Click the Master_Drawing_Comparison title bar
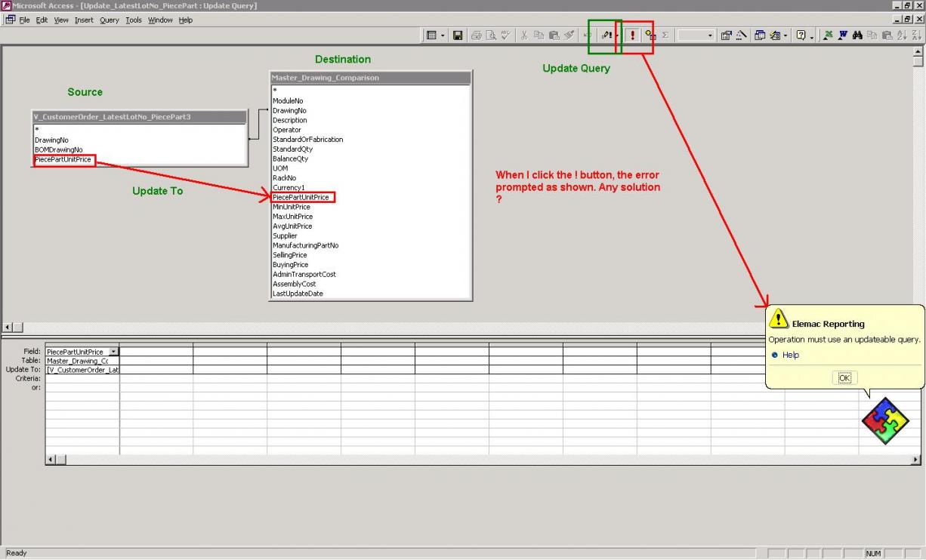 pos(370,78)
